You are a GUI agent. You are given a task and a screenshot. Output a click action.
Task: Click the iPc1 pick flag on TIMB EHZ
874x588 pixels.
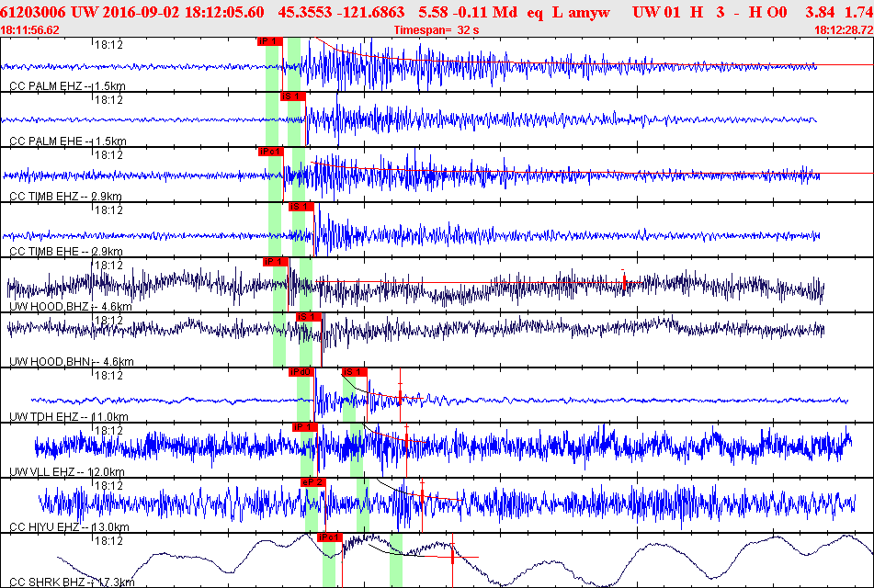coord(271,152)
